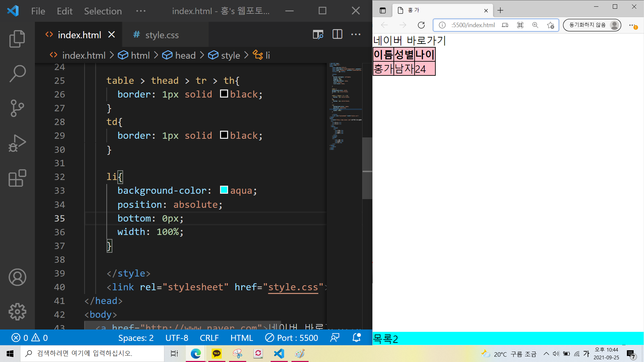Switch to the style.css tab
Screen dimensions: 644x362
(162, 35)
